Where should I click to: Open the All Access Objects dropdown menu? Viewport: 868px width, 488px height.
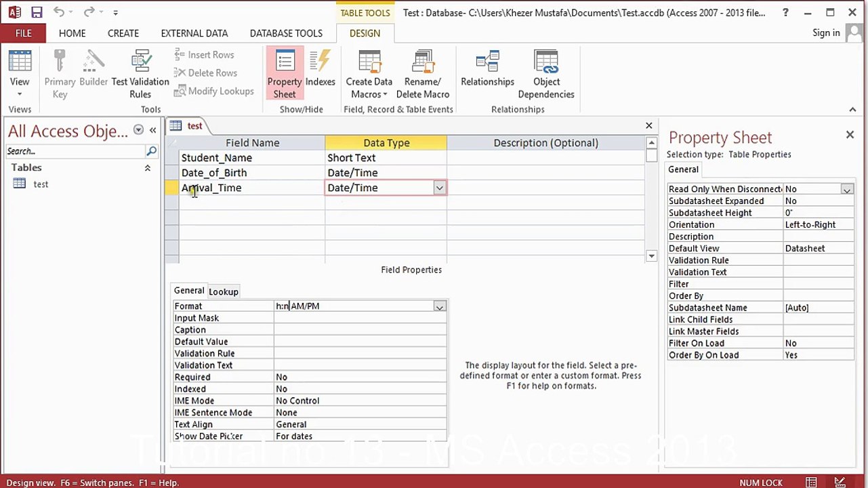coord(138,130)
